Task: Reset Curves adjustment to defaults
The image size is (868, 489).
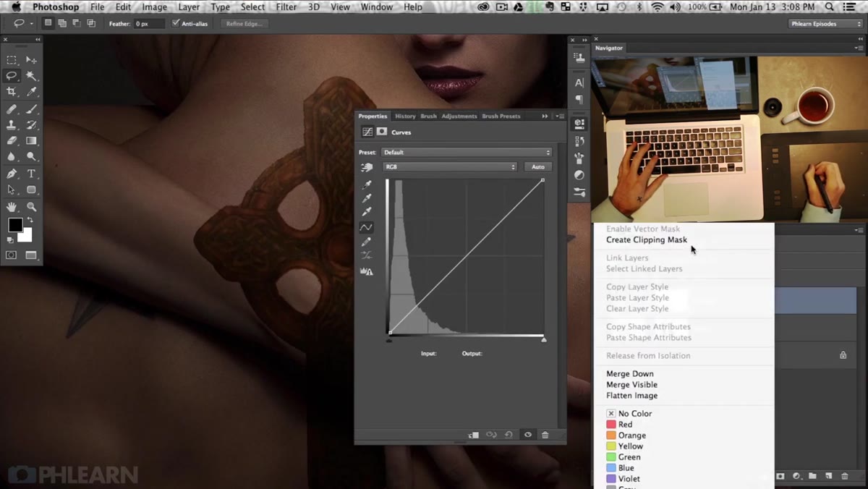Action: pyautogui.click(x=509, y=435)
